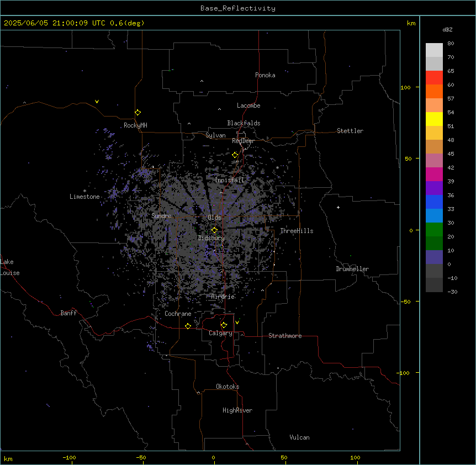Click the Olds city label
This screenshot has height=465, width=476.
click(x=214, y=218)
